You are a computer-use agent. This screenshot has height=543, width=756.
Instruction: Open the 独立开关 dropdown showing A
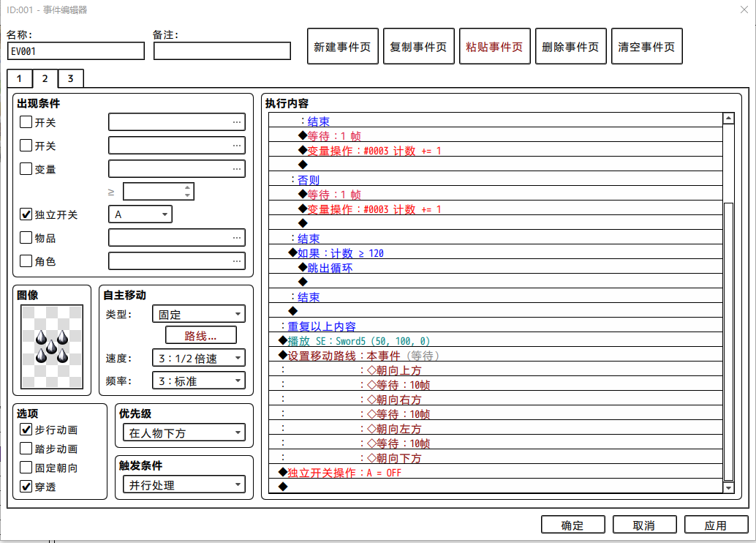click(140, 214)
